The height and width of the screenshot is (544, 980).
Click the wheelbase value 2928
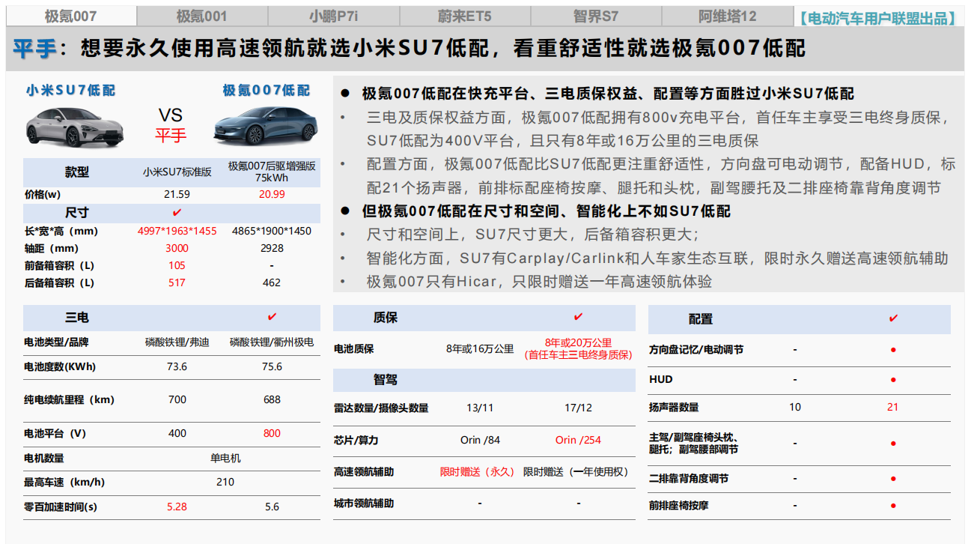pyautogui.click(x=272, y=248)
